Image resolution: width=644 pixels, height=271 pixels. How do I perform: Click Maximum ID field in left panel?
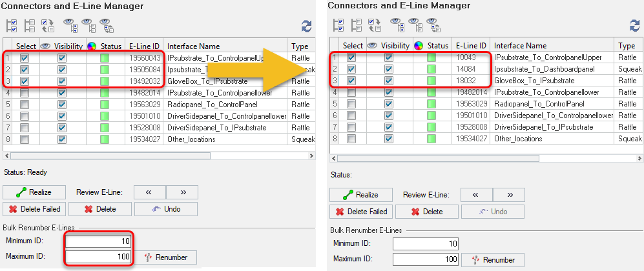tap(98, 257)
